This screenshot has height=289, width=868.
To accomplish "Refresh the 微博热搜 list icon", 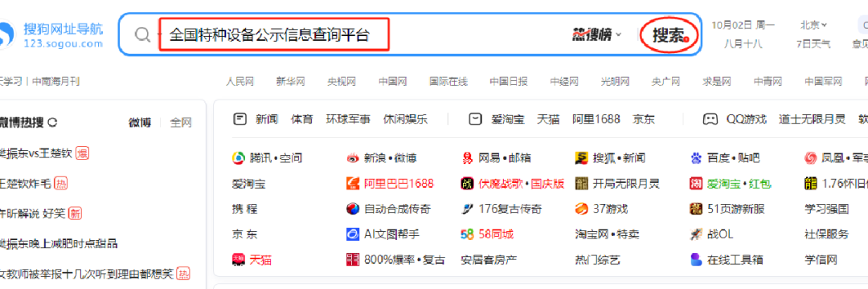I will (x=52, y=123).
